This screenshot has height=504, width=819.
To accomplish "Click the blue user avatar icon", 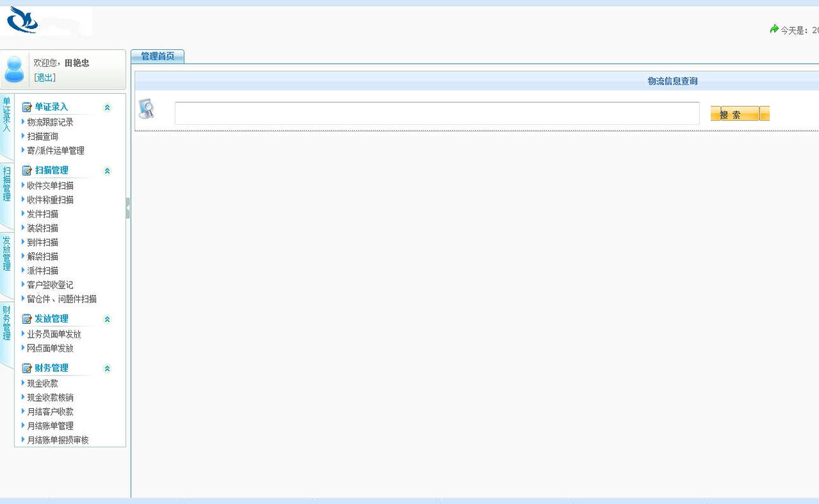I will (14, 69).
